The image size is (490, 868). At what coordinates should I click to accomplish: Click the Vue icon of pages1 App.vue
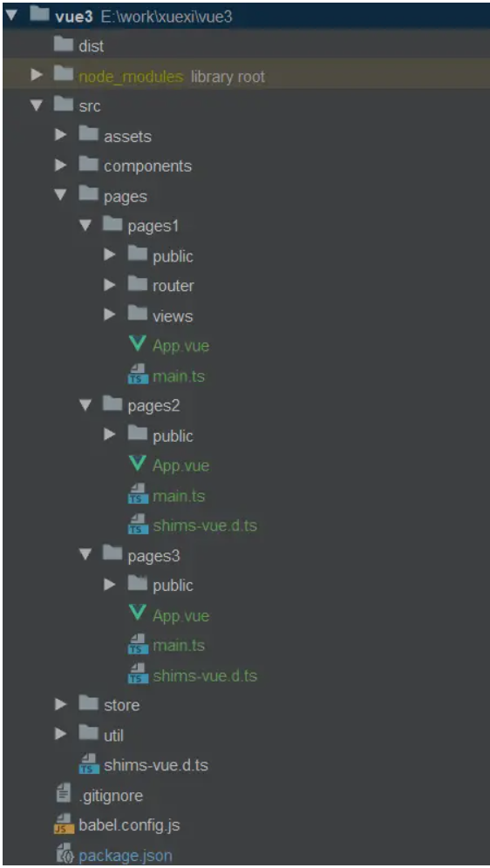(x=137, y=344)
